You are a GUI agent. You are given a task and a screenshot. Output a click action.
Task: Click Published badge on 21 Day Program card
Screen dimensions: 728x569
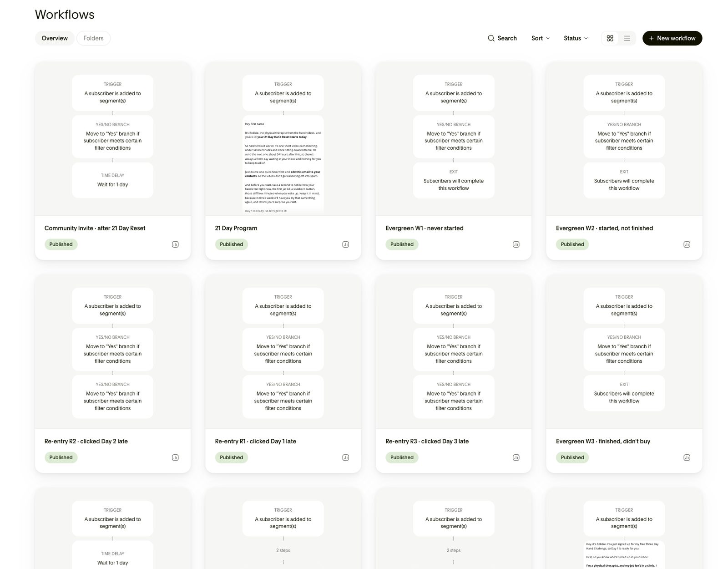point(231,244)
